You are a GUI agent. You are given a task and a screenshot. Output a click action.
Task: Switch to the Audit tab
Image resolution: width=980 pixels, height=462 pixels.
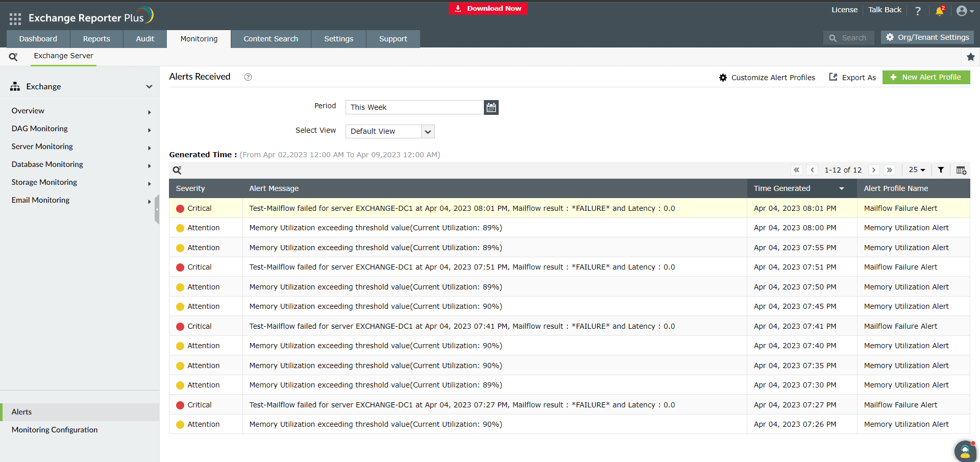point(145,39)
